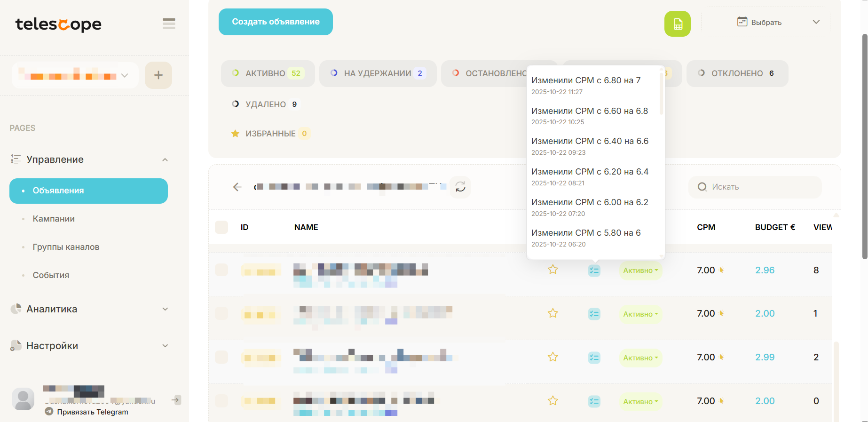This screenshot has width=868, height=422.
Task: Open the Активно status dropdown in first row
Action: 640,271
